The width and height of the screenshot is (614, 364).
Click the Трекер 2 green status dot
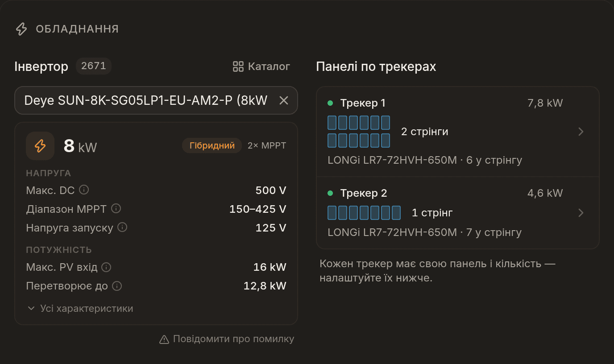330,193
